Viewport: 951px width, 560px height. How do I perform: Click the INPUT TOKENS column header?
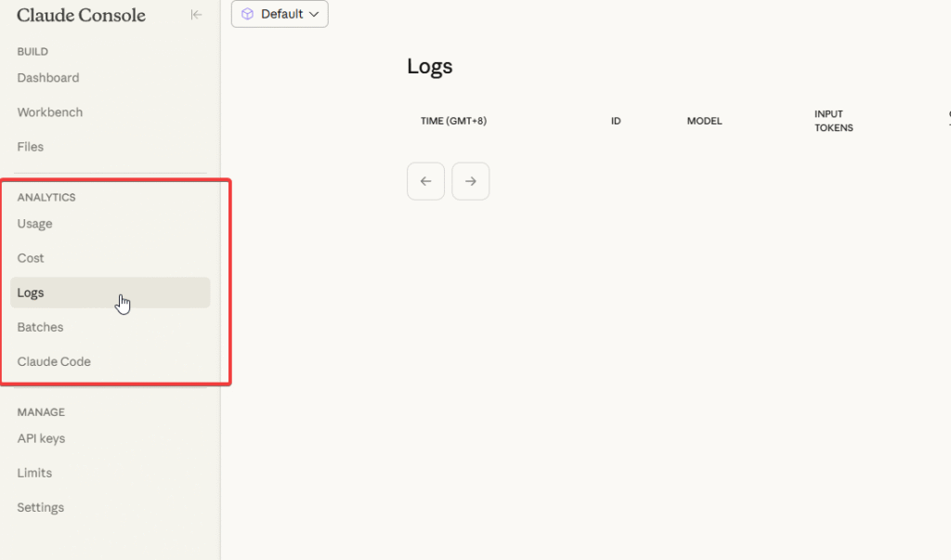(x=833, y=121)
